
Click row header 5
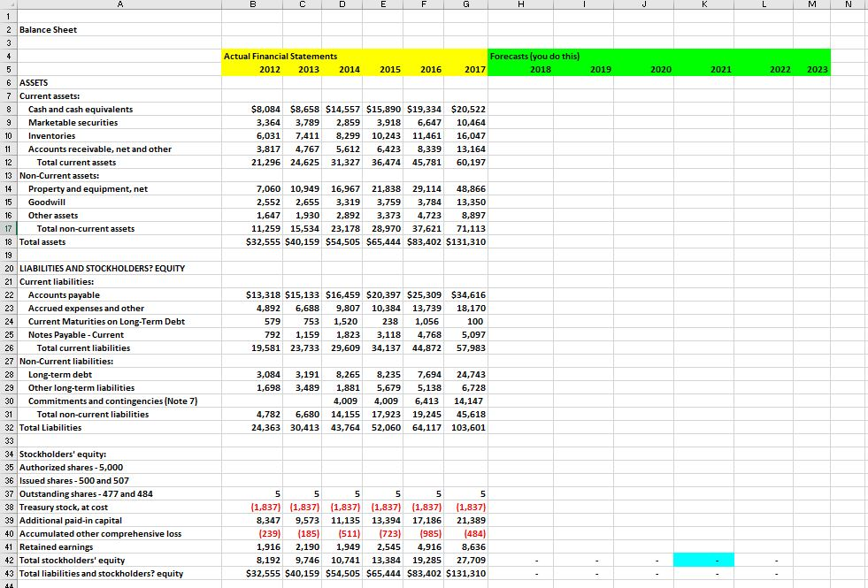pyautogui.click(x=9, y=69)
